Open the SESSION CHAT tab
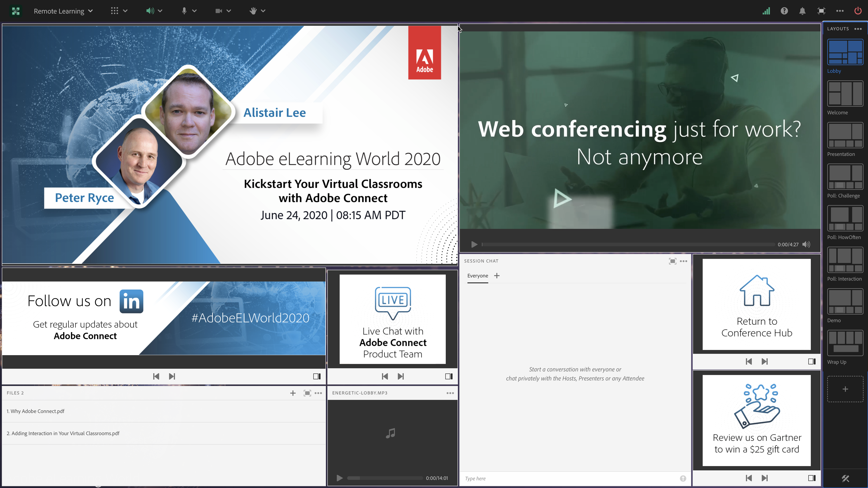The height and width of the screenshot is (488, 868). tap(481, 260)
